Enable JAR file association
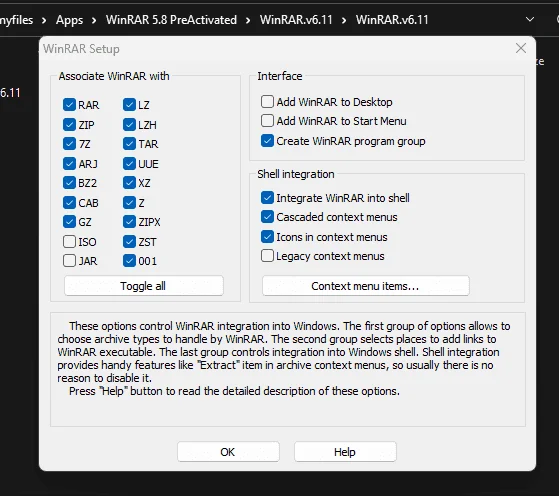This screenshot has height=496, width=559. (69, 261)
